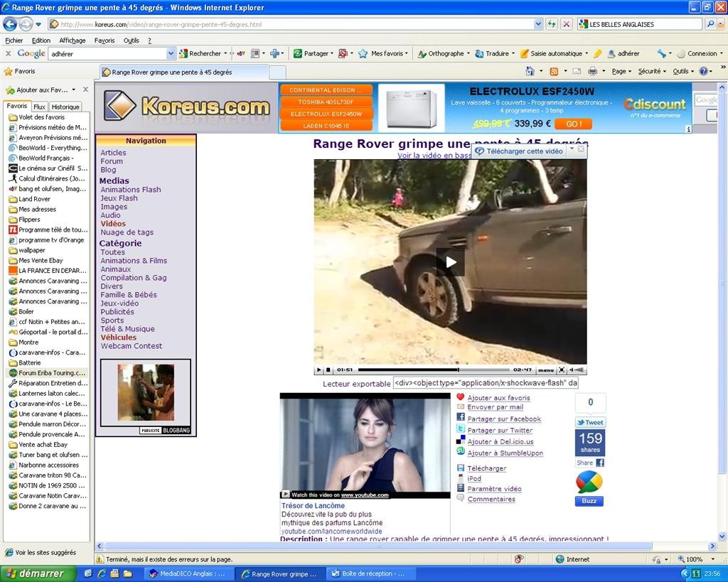728x582 pixels.
Task: Click the RSS feeds icon
Action: pyautogui.click(x=554, y=72)
